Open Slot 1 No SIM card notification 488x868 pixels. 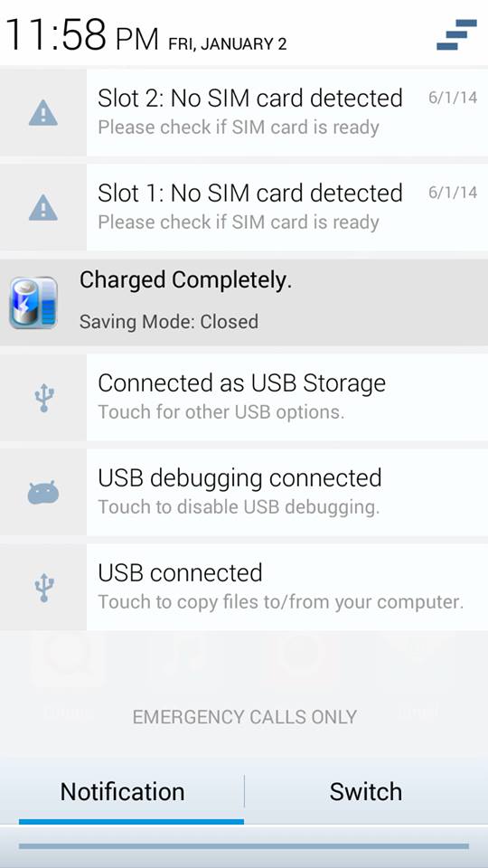(x=244, y=208)
